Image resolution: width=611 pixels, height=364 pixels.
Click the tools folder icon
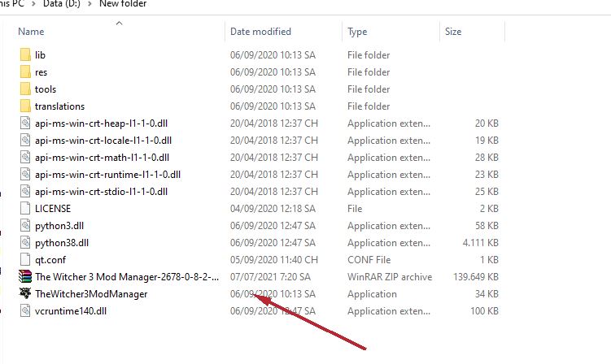pos(24,89)
